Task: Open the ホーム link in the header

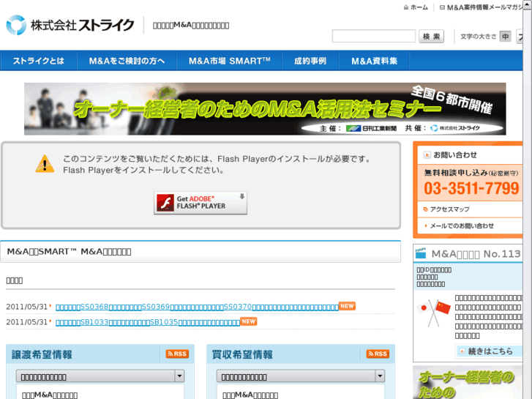Action: 419,7
